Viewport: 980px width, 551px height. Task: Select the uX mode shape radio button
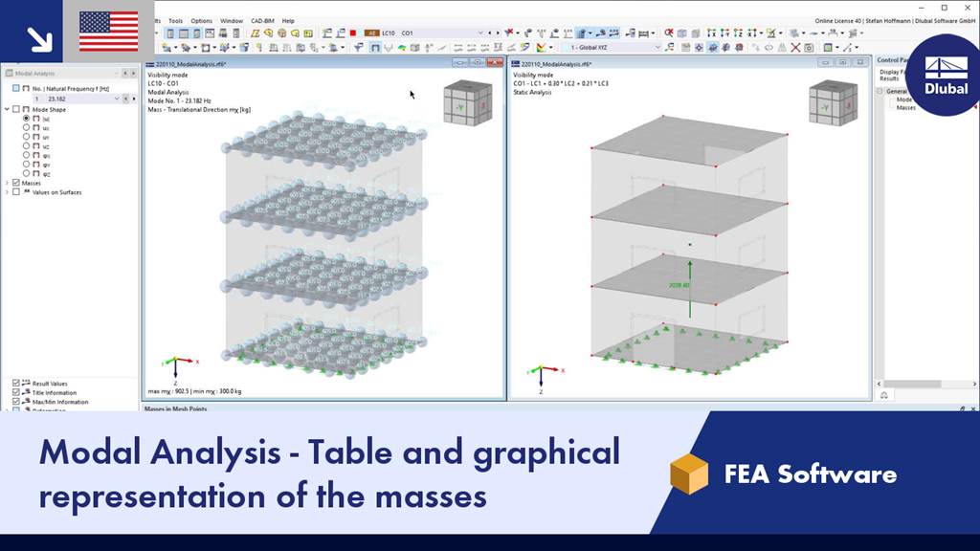26,127
